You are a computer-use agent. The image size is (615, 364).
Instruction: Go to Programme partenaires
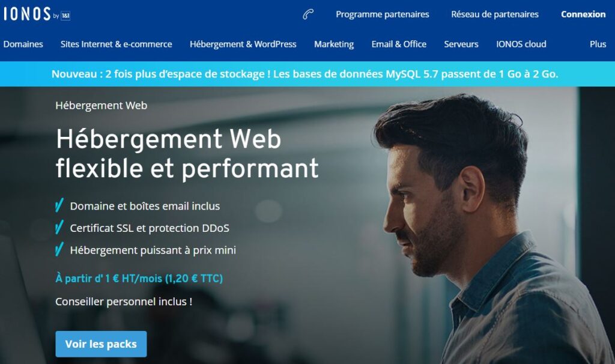click(x=383, y=14)
